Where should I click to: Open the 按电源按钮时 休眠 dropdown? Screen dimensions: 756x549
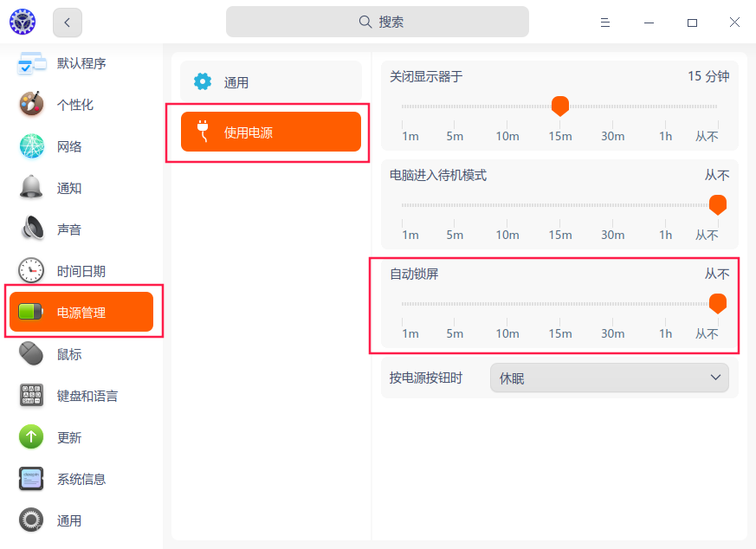(x=610, y=378)
